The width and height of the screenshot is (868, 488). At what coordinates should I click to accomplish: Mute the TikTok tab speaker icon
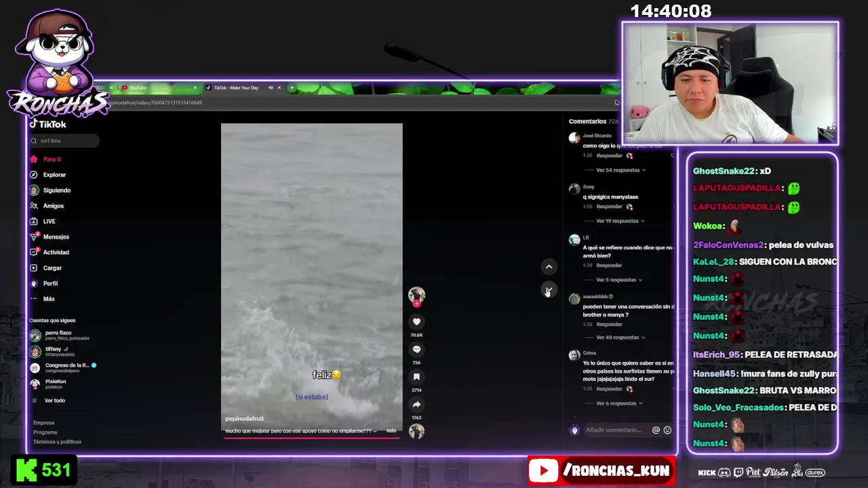[x=271, y=88]
